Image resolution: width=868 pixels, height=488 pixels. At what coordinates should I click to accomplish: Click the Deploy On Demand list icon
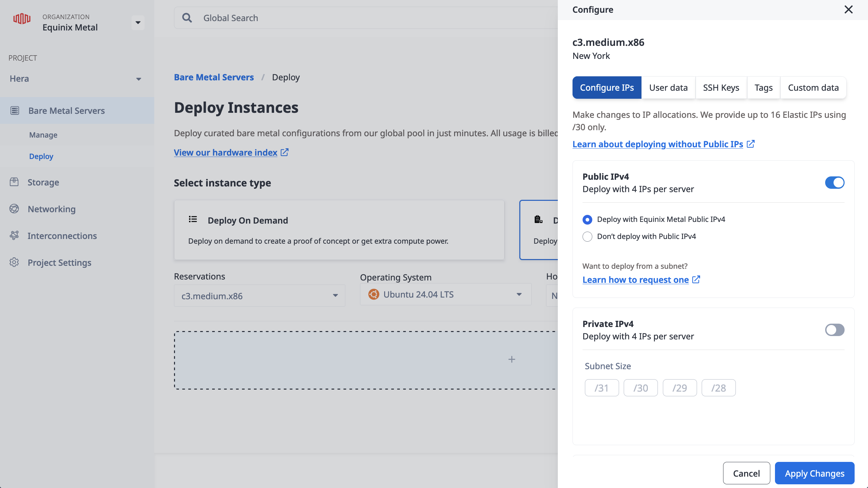click(193, 219)
